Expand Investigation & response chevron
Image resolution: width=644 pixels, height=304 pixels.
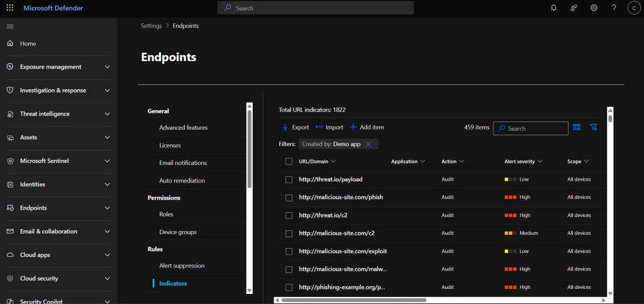coord(107,91)
